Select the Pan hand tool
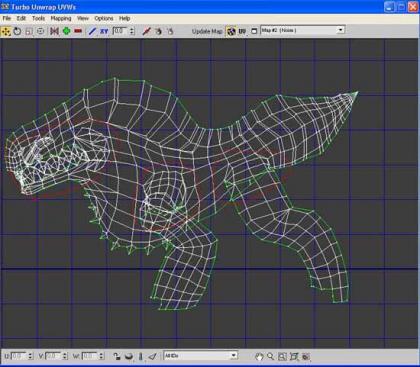Screen dimensions: 420x367 click(259, 357)
